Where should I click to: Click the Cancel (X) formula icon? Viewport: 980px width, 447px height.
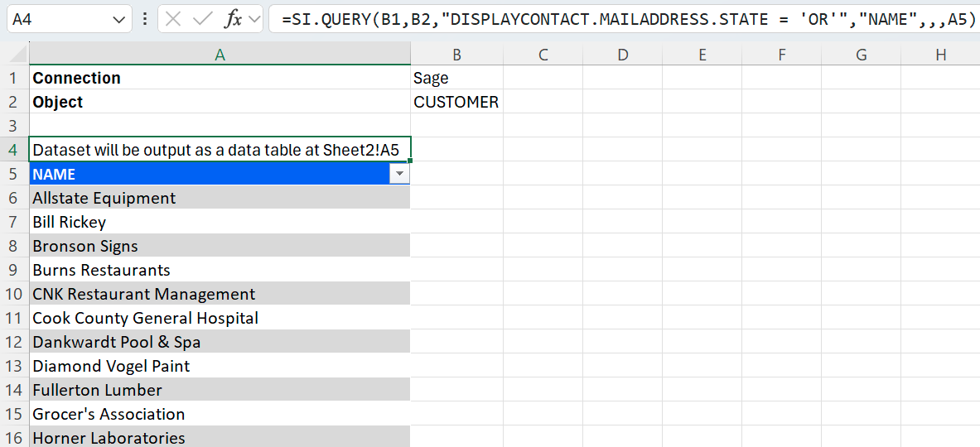pos(173,19)
